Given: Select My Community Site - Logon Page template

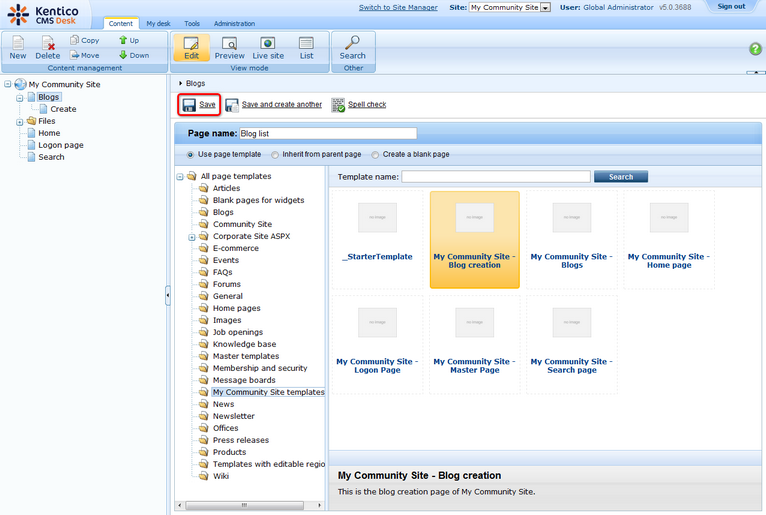Looking at the screenshot, I should 377,344.
